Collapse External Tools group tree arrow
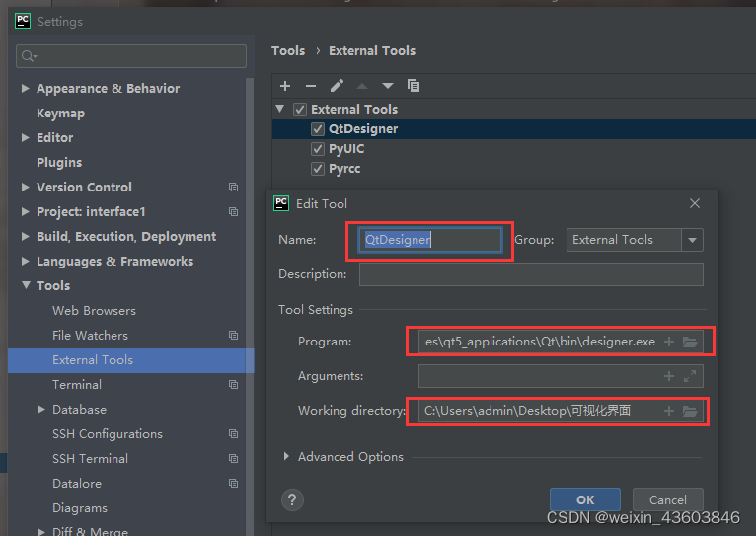756x536 pixels. pyautogui.click(x=279, y=109)
